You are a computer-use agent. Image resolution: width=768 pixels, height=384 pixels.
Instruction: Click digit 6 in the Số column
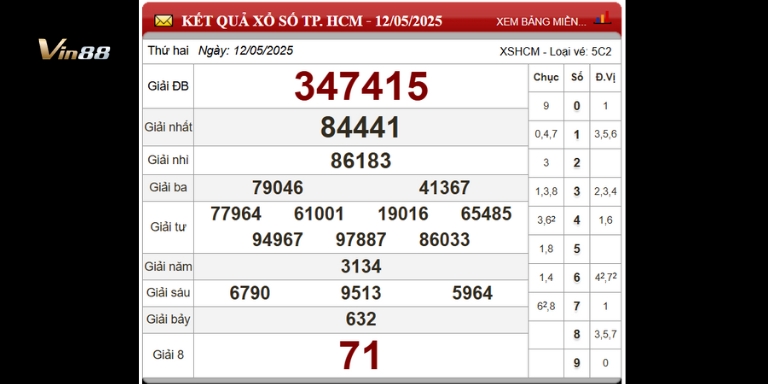577,278
